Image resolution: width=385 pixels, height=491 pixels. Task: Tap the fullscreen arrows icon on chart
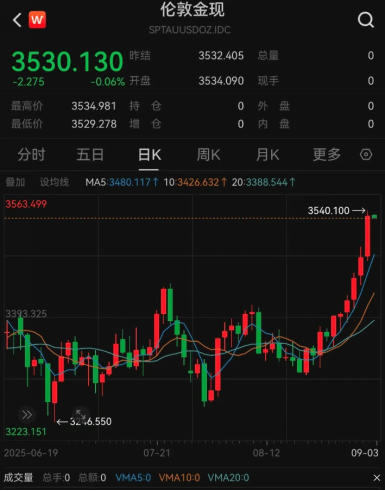pyautogui.click(x=80, y=414)
